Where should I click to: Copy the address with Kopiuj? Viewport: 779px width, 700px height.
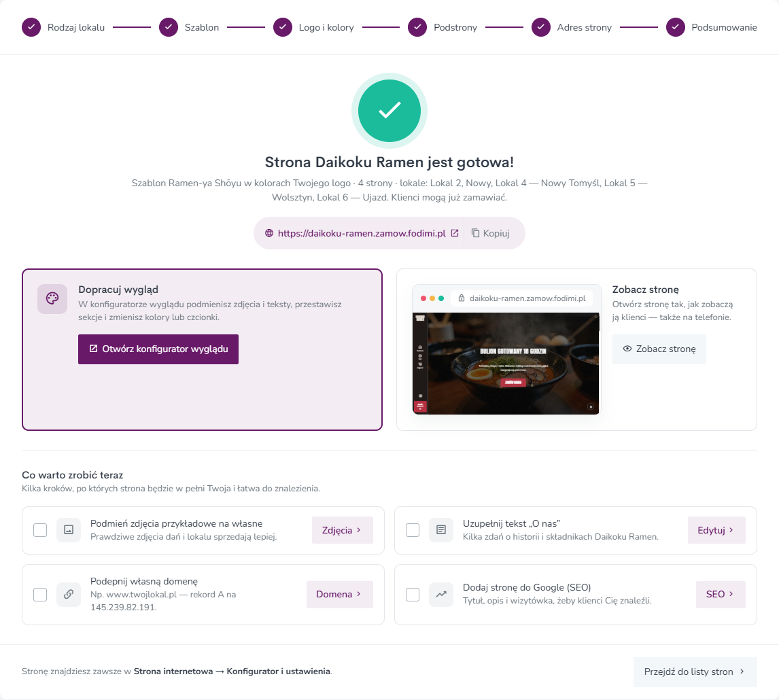point(491,233)
